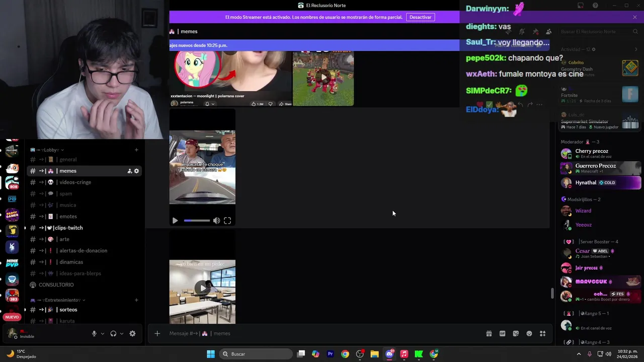Viewport: 644px width, 362px height.
Task: Expand the Actividad section arrow
Action: click(636, 49)
